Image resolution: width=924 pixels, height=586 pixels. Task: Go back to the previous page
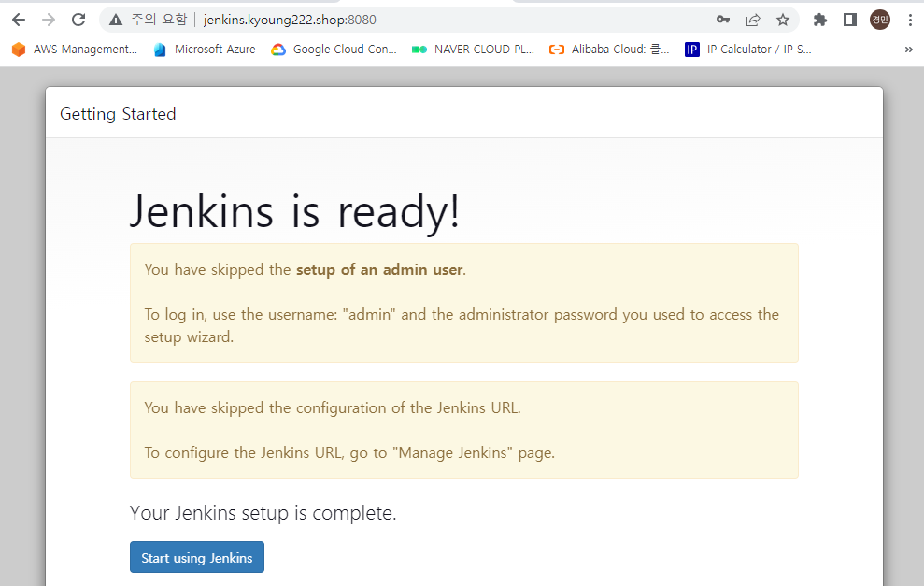(19, 20)
